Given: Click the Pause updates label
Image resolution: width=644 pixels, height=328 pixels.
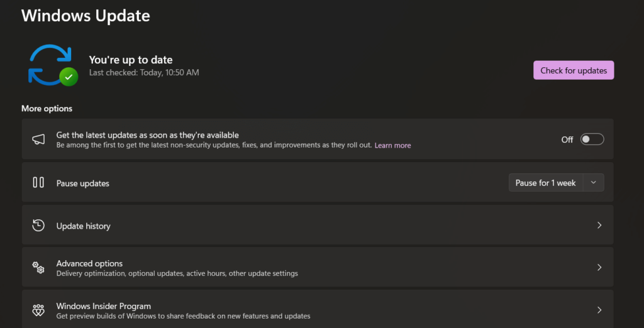Looking at the screenshot, I should pyautogui.click(x=83, y=183).
